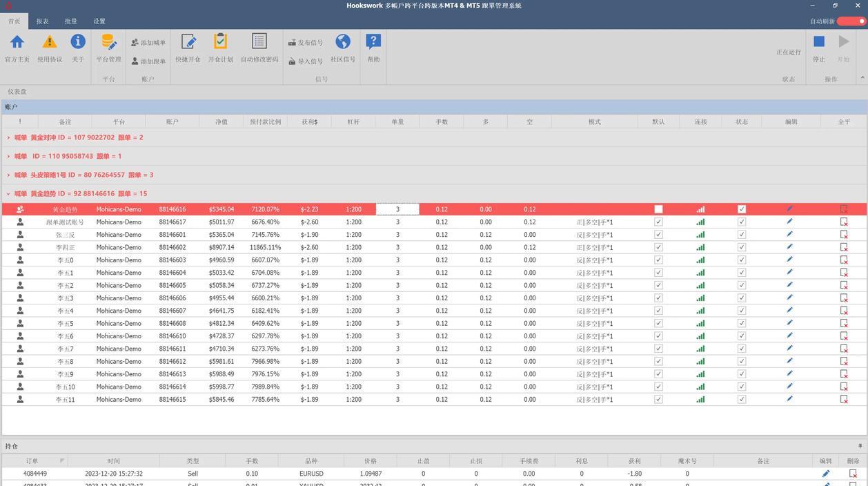Toggle the 自动刷新 switch
The width and height of the screenshot is (868, 486).
point(851,21)
